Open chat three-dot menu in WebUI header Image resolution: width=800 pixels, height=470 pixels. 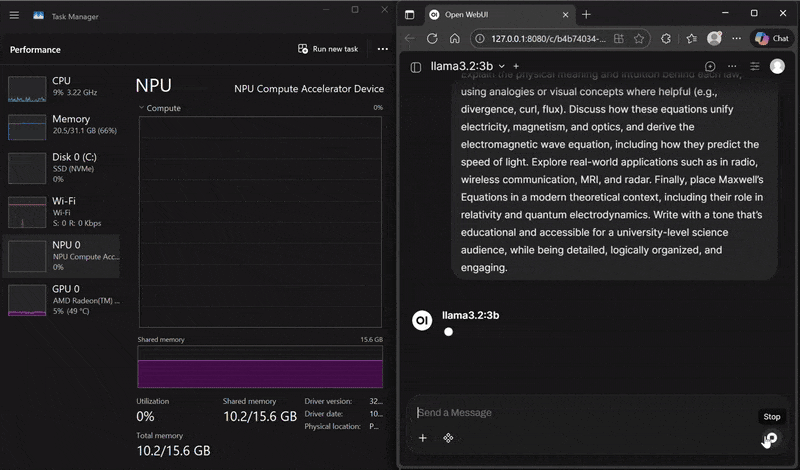click(x=733, y=67)
